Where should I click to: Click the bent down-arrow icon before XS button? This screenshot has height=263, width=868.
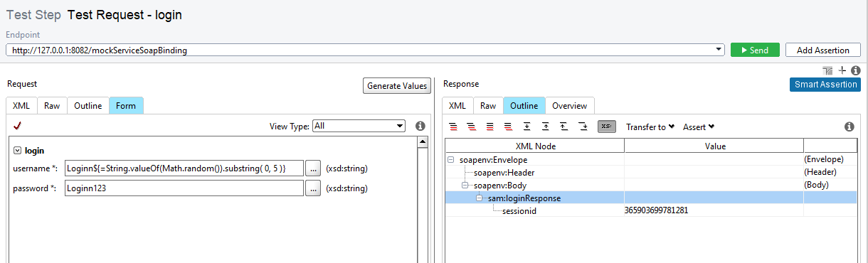[583, 127]
